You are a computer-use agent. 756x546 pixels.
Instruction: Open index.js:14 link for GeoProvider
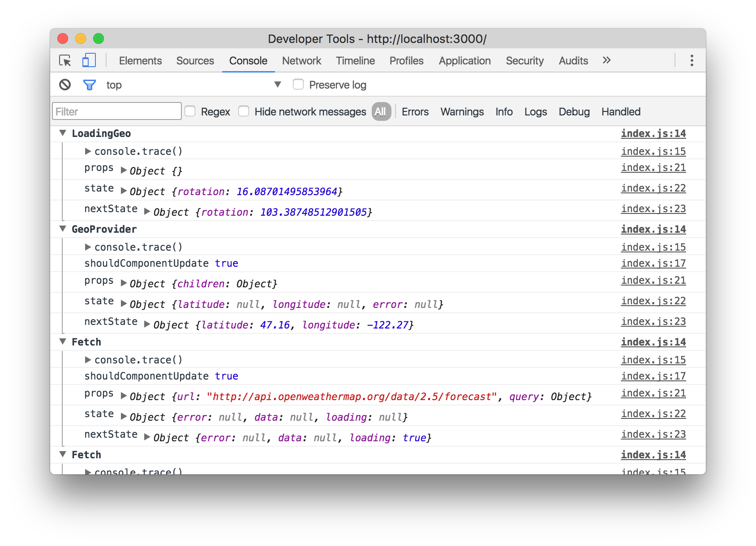coord(653,229)
